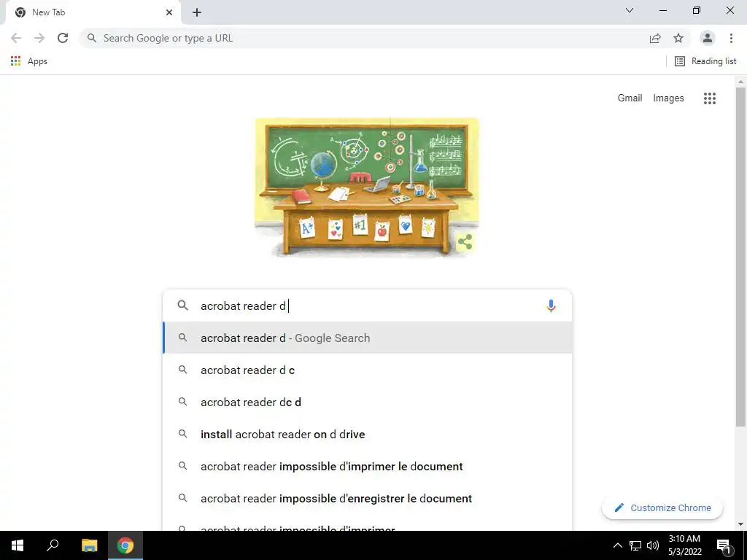This screenshot has width=747, height=560.
Task: Choose 'acrobat reader d - Google Search' suggestion
Action: pyautogui.click(x=368, y=338)
